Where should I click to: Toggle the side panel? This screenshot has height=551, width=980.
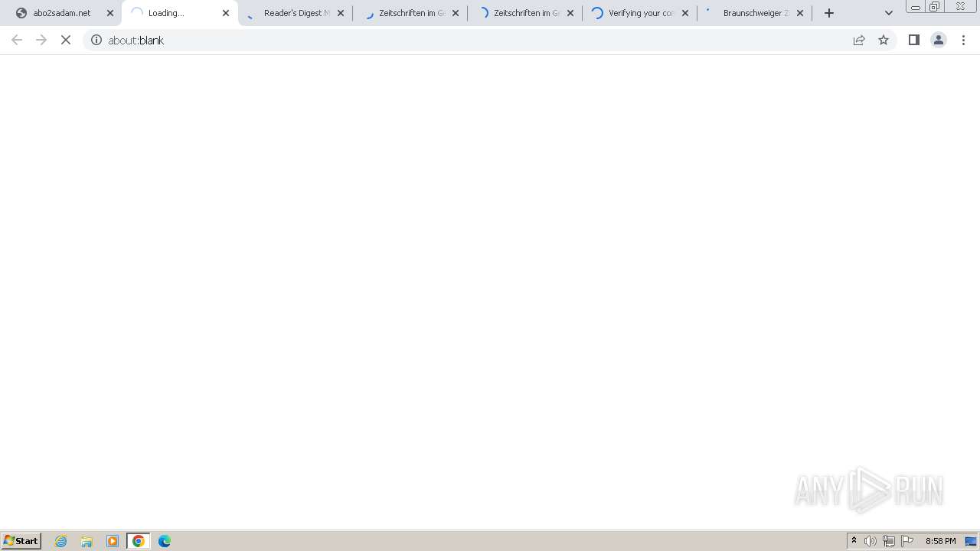click(x=914, y=40)
